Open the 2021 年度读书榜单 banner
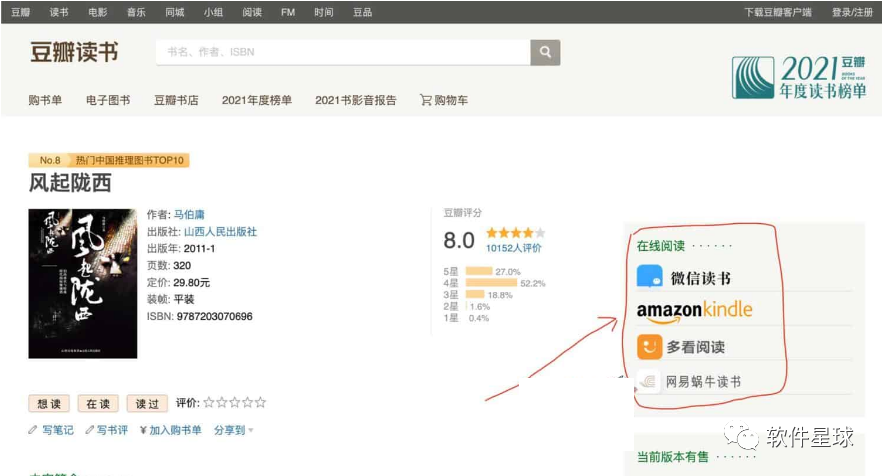 click(x=799, y=77)
